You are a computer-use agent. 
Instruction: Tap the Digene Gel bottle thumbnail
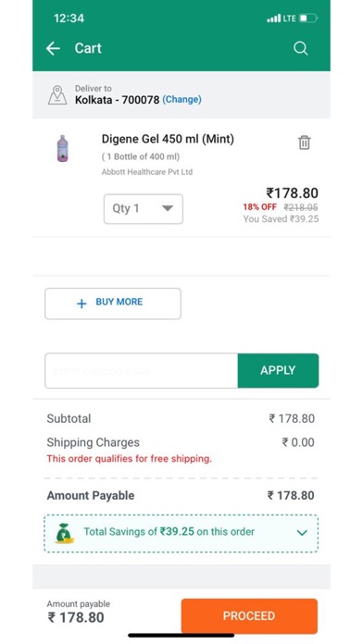point(62,148)
